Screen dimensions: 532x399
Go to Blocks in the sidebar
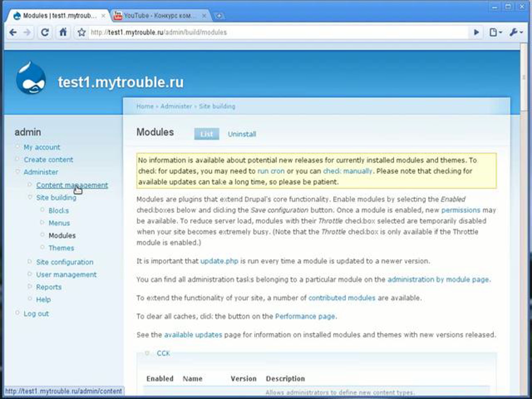click(x=59, y=211)
